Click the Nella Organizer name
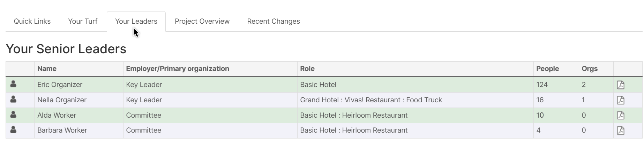The height and width of the screenshot is (142, 644). pyautogui.click(x=62, y=100)
